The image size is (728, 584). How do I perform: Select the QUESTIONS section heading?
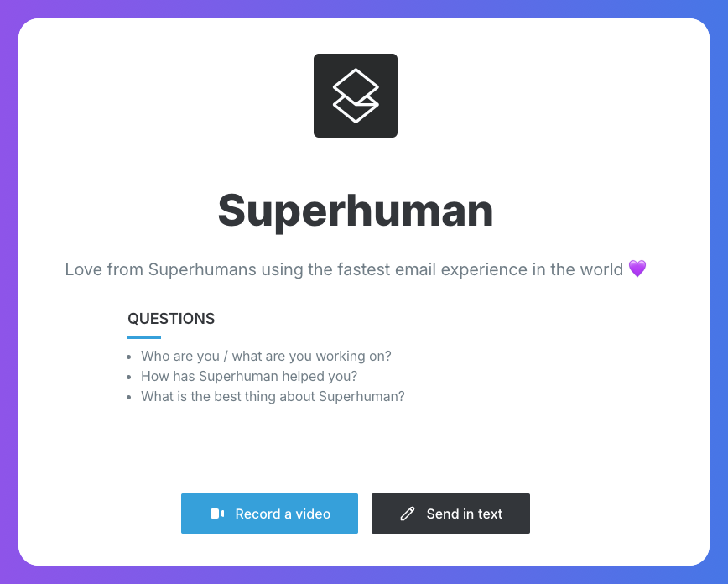[171, 319]
